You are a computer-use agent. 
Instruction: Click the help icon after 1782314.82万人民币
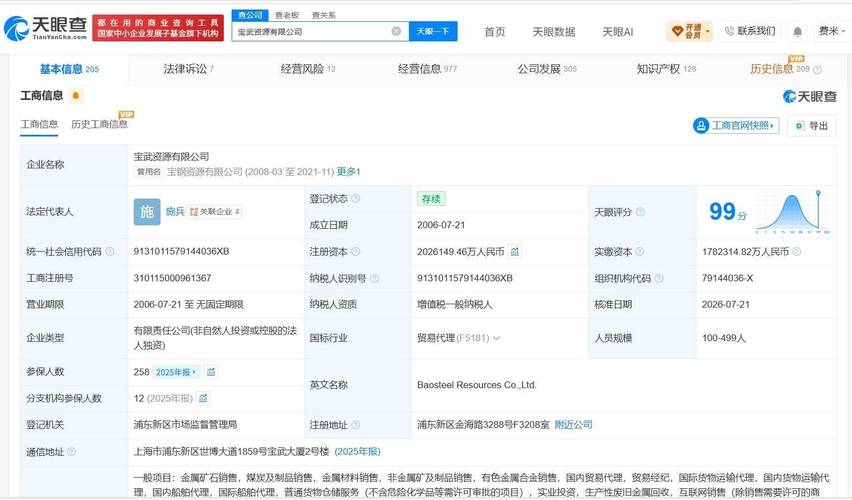(x=797, y=252)
